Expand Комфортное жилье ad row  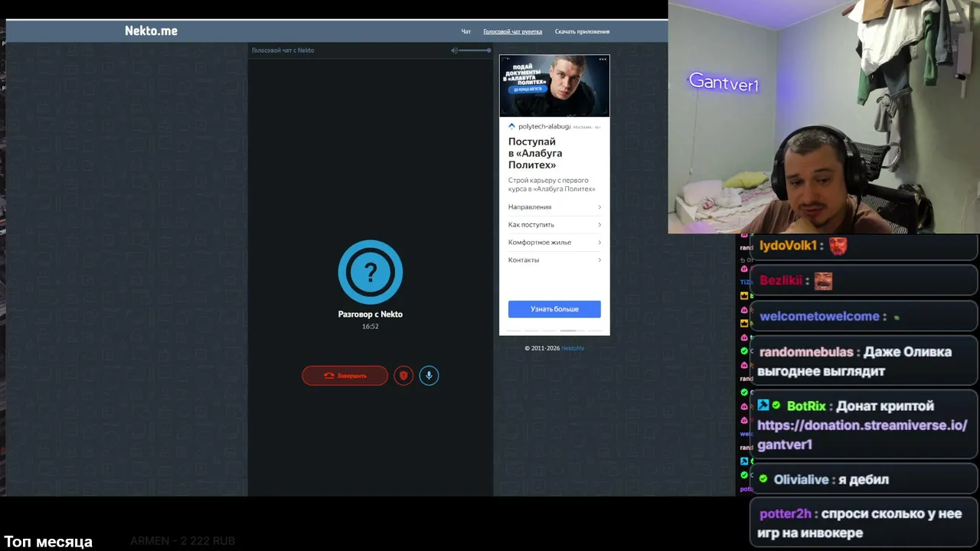tap(554, 242)
